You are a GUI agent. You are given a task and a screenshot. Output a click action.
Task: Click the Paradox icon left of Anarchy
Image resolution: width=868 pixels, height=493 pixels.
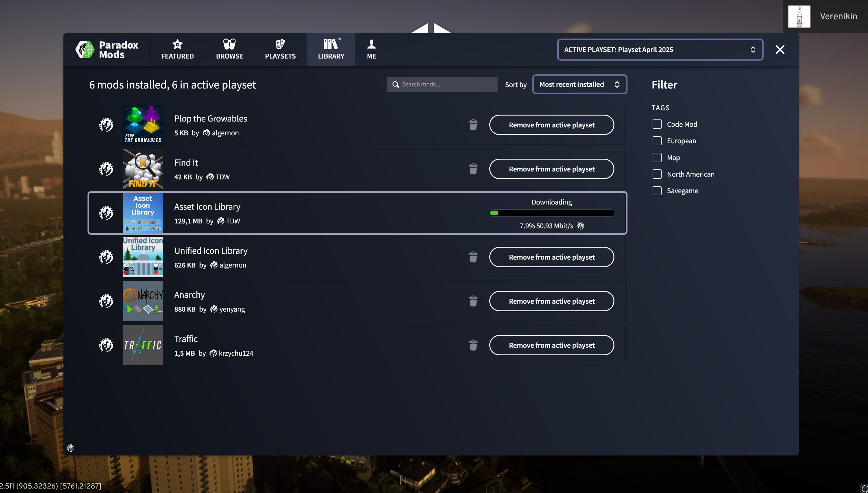point(106,301)
